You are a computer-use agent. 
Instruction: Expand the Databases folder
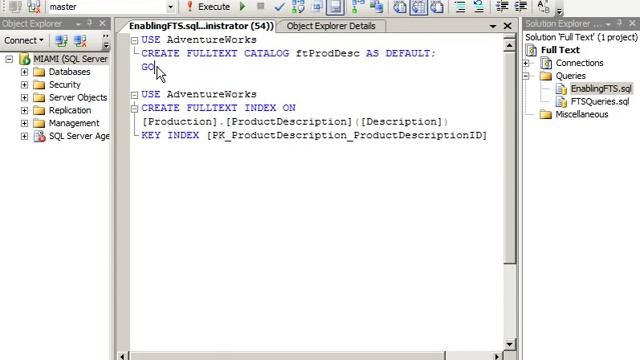[24, 72]
